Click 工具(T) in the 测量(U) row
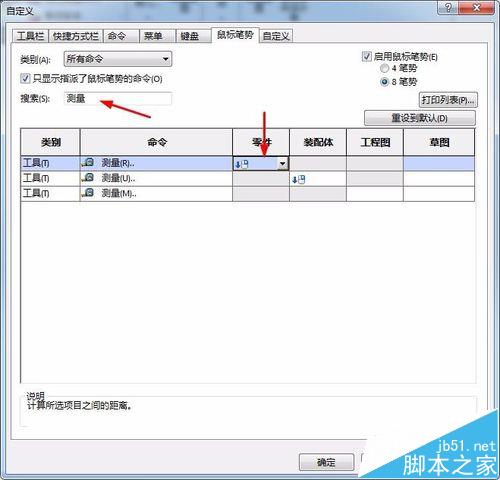The width and height of the screenshot is (500, 480). (x=36, y=178)
